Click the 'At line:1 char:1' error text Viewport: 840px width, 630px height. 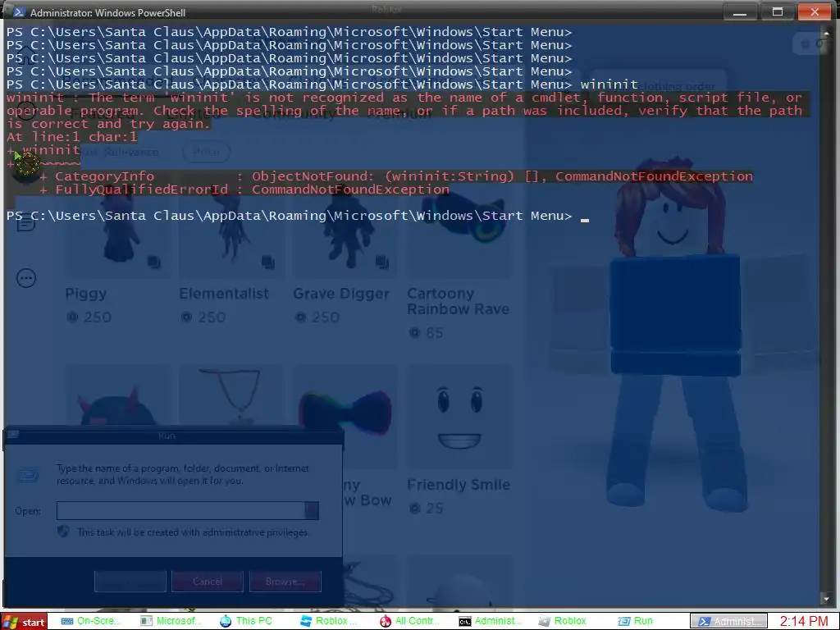(x=72, y=137)
